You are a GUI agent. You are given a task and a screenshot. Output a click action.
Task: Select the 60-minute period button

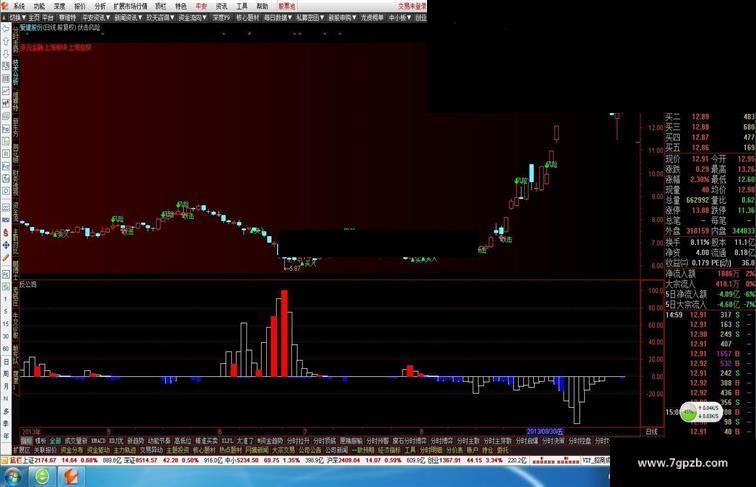[6, 349]
